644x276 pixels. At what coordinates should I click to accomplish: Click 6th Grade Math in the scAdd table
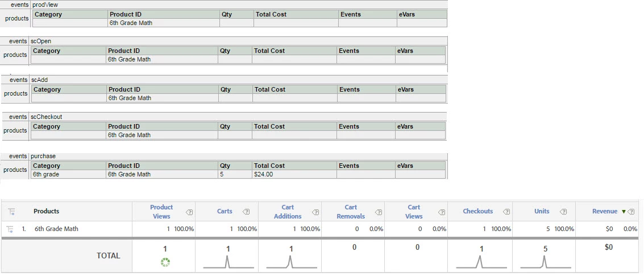pyautogui.click(x=130, y=98)
